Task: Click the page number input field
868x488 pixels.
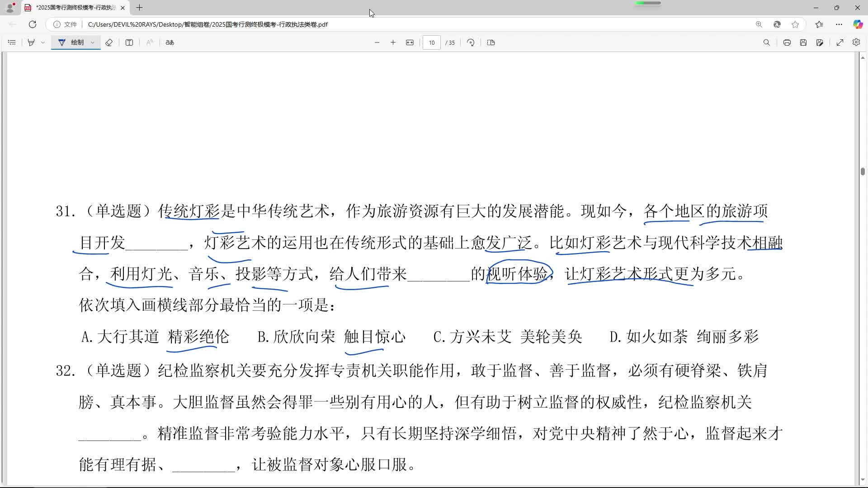Action: tap(432, 42)
